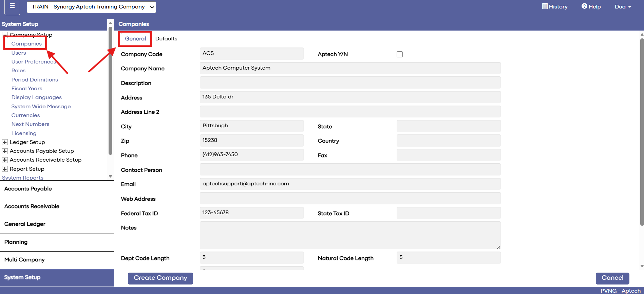The width and height of the screenshot is (644, 294).
Task: Click the Fax field
Action: 449,155
